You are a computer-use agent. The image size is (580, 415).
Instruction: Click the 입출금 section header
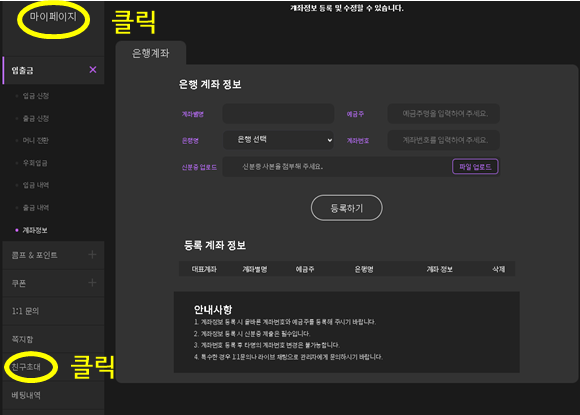[x=53, y=70]
